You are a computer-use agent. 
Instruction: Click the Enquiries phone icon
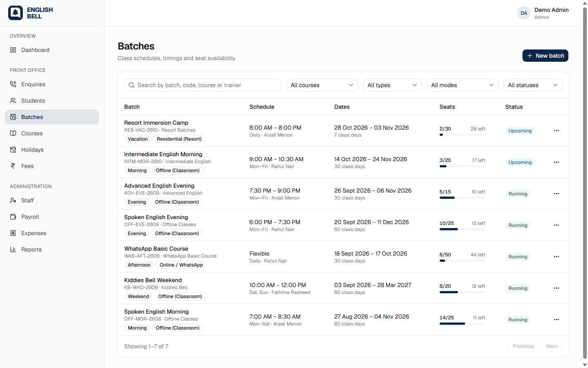13,84
